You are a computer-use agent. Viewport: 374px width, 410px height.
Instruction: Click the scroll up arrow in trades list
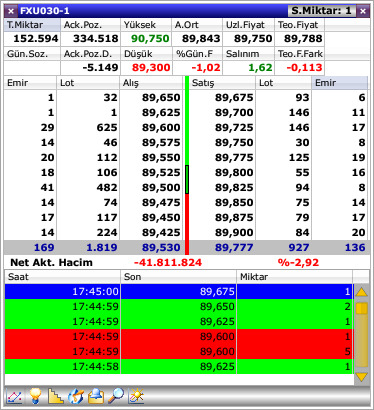point(362,293)
